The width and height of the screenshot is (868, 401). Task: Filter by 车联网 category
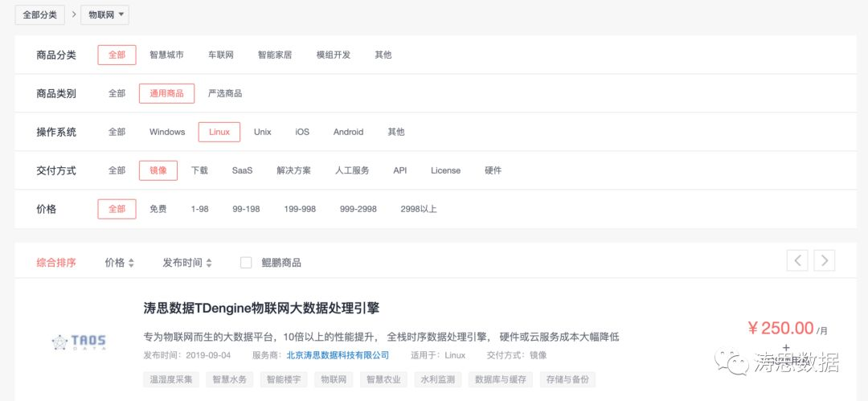[221, 55]
